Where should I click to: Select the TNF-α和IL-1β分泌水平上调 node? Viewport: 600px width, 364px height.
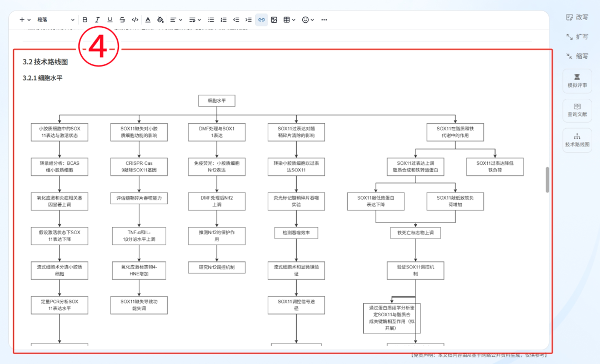click(139, 236)
